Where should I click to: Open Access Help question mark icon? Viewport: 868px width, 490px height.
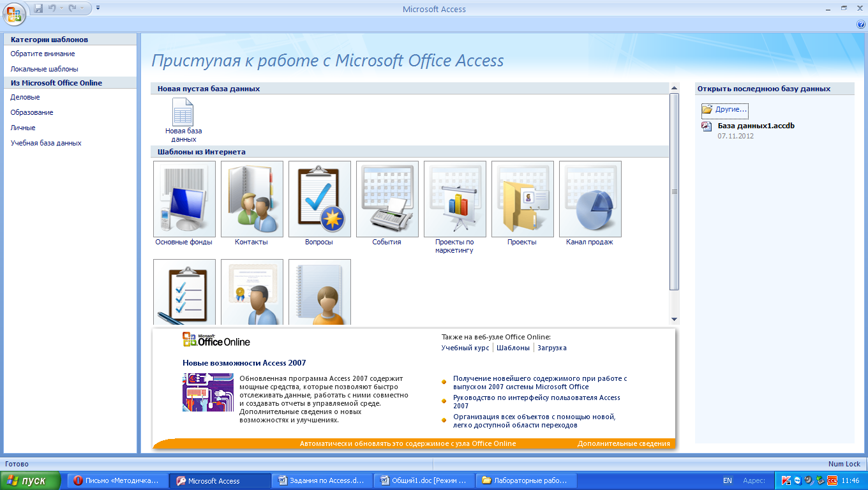[861, 24]
